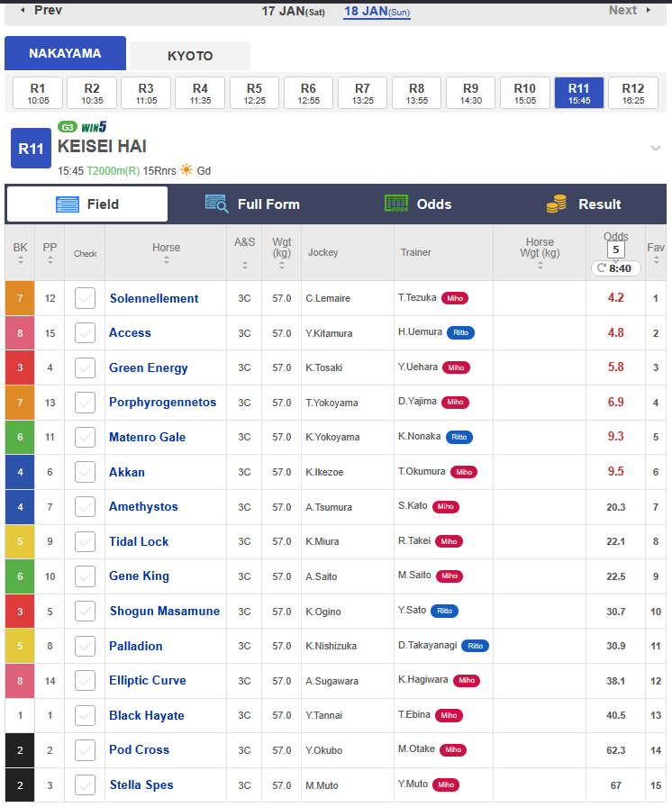672x807 pixels.
Task: Check the Tidal Lock checkbox
Action: coord(85,541)
